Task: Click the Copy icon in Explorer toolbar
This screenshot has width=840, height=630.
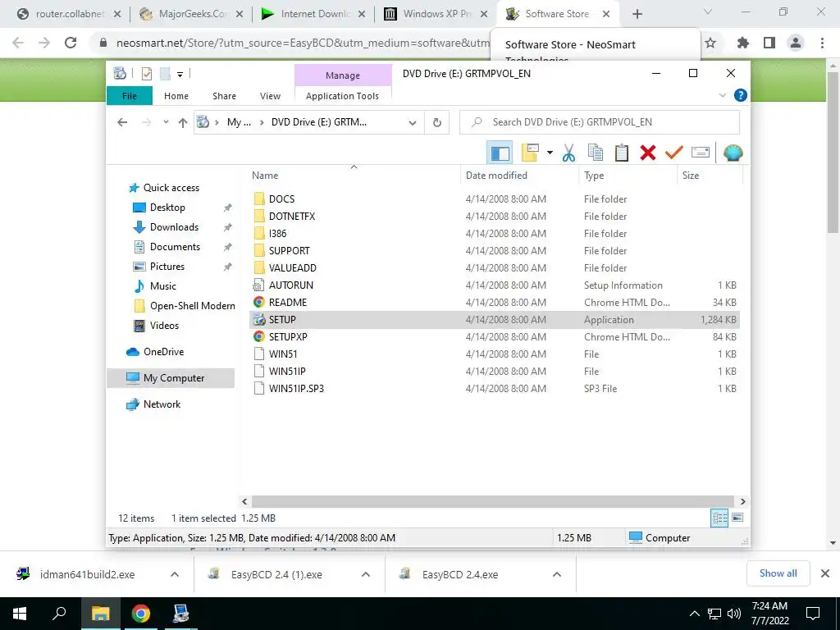Action: point(596,153)
